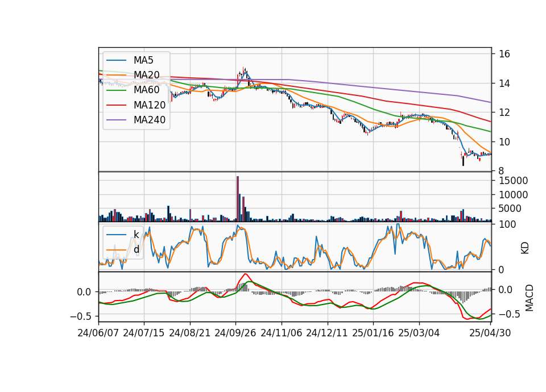The height and width of the screenshot is (392, 546).
Task: Click the volume axis value 15000
Action: (x=513, y=181)
